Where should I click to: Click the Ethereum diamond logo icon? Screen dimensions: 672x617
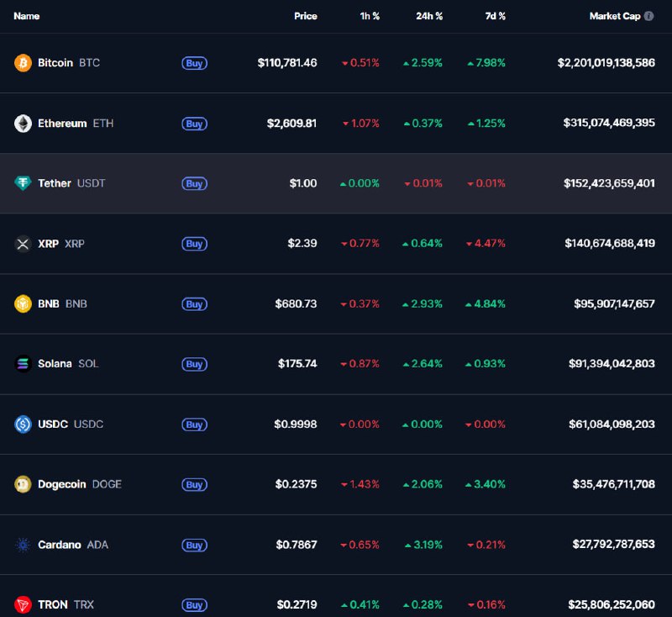click(x=23, y=124)
